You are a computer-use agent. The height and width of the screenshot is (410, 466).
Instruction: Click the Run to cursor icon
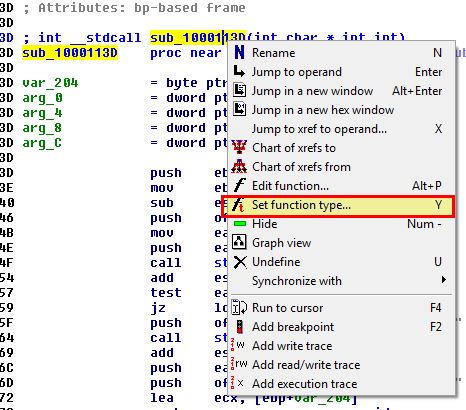239,307
